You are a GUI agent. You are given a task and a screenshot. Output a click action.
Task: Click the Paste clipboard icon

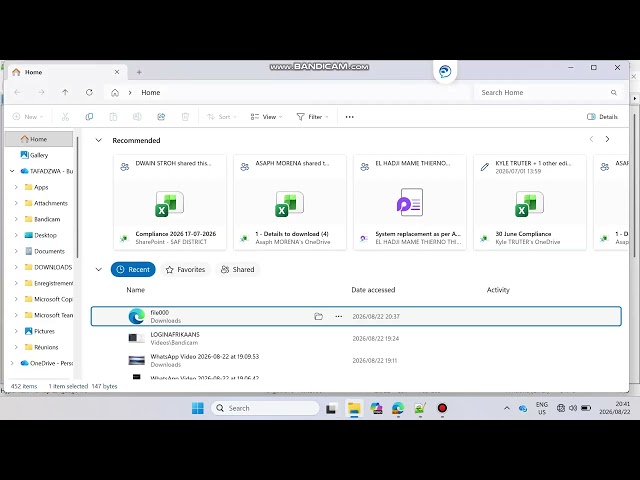(x=113, y=117)
